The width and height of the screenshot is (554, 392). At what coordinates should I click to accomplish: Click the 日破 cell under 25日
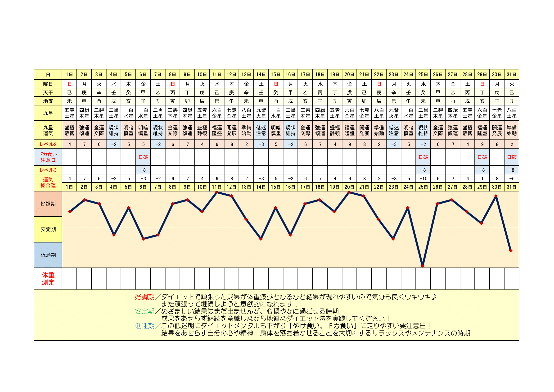tap(423, 157)
